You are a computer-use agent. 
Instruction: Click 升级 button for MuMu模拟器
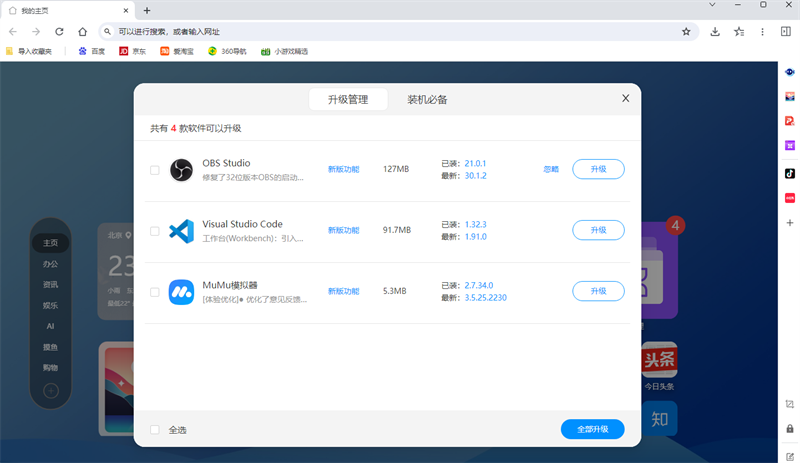(x=598, y=291)
